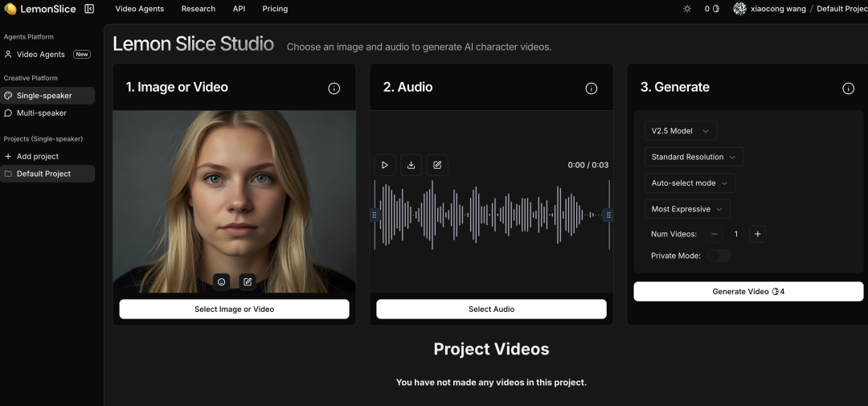The image size is (868, 406).
Task: Increase Num Videos with plus button
Action: pyautogui.click(x=757, y=234)
